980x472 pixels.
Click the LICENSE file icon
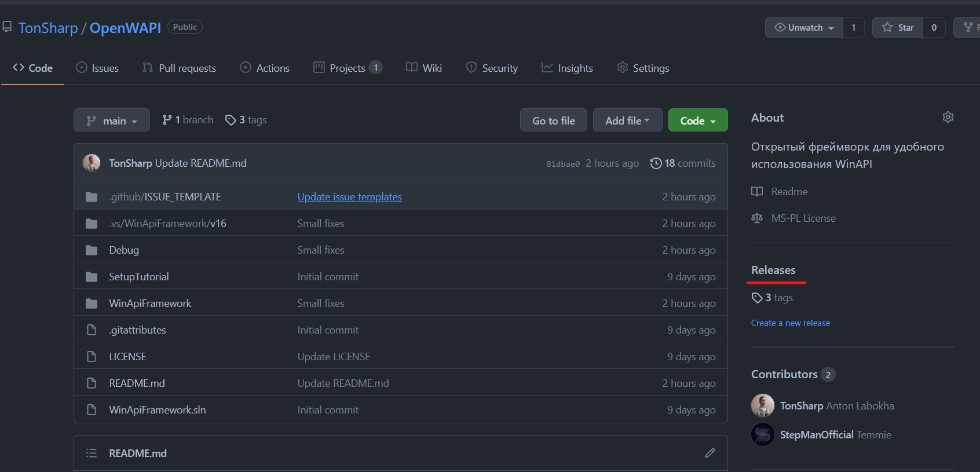[x=92, y=357]
